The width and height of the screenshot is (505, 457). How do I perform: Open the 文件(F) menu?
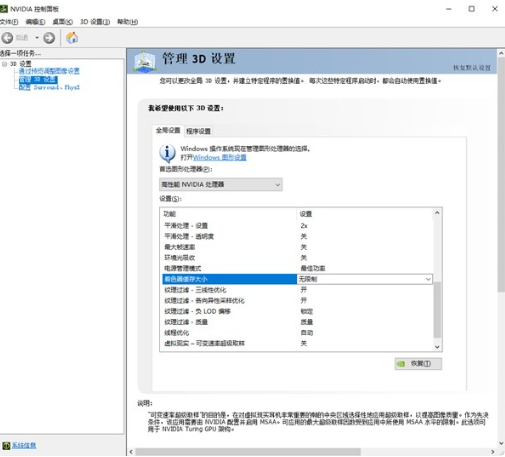9,22
